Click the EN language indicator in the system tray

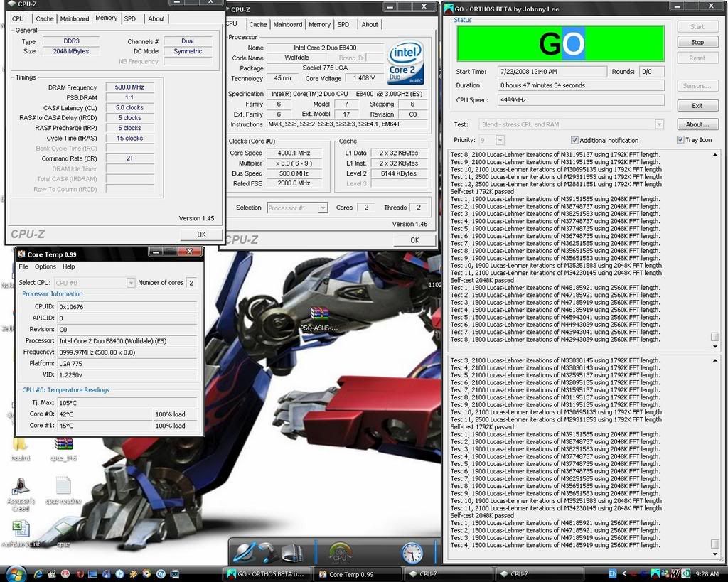tap(612, 574)
